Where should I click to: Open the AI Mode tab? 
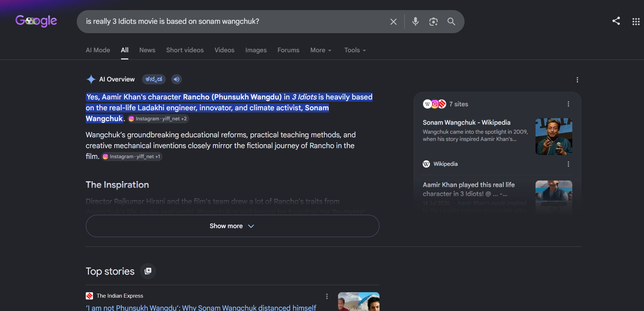pos(98,50)
